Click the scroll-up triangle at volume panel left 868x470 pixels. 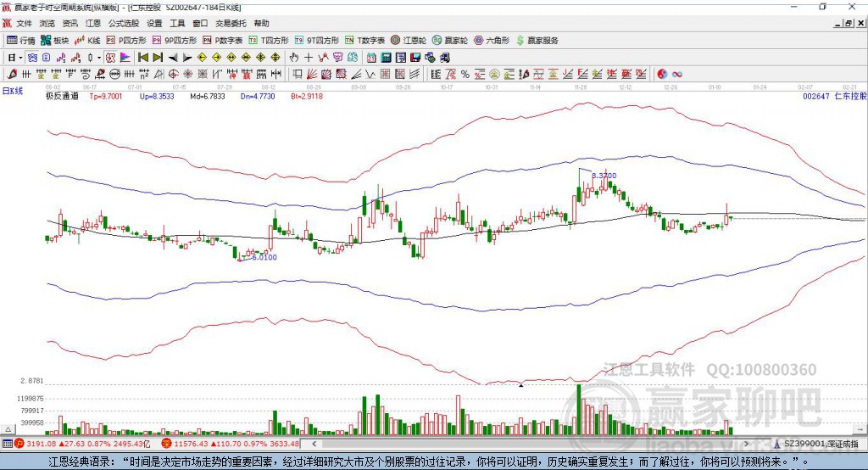8,429
